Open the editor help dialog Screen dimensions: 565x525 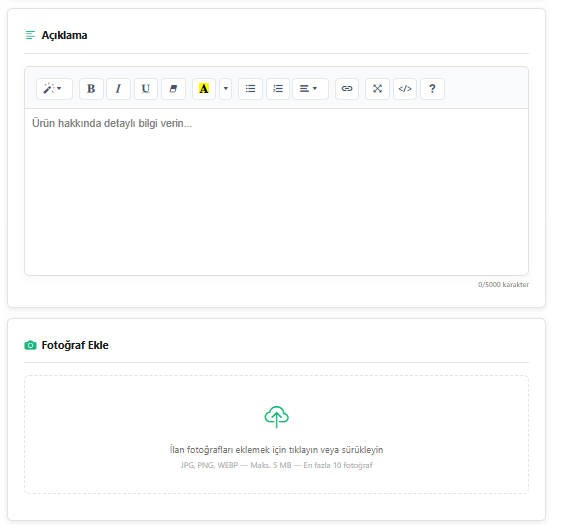click(432, 89)
